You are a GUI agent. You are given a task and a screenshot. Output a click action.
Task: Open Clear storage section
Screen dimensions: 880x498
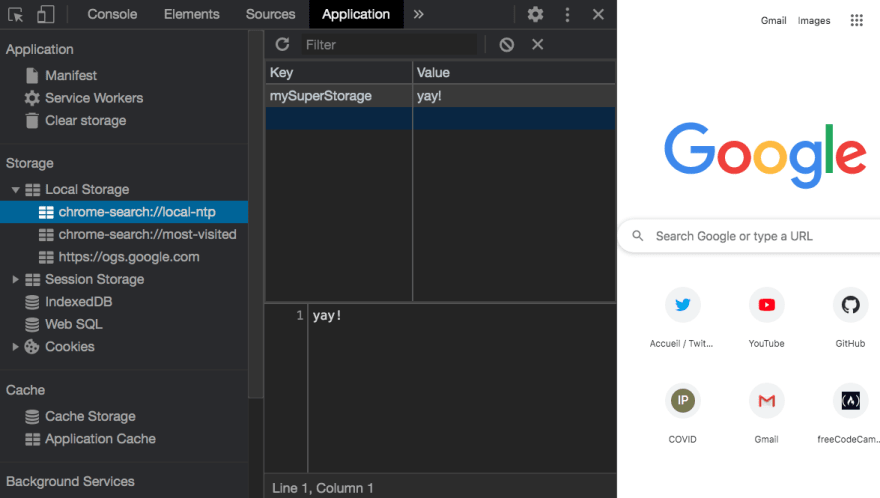pyautogui.click(x=85, y=120)
